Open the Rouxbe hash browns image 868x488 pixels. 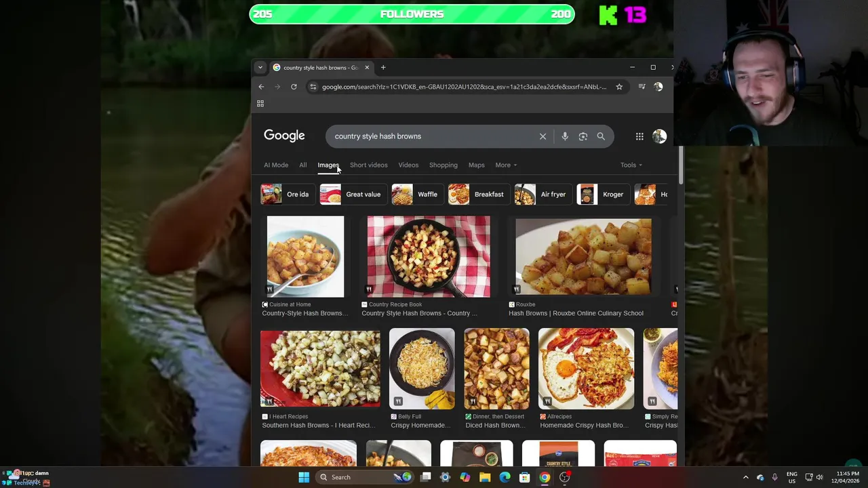(x=583, y=257)
